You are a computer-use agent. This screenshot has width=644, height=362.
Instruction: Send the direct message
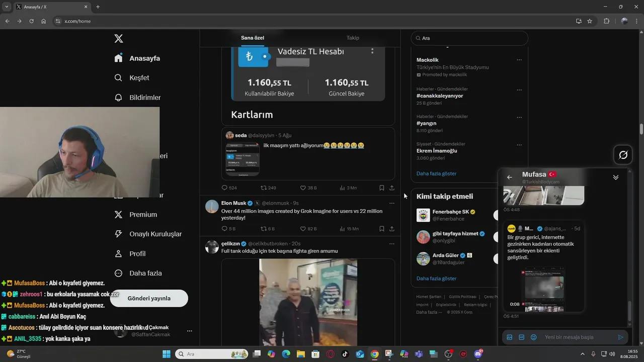point(620,337)
